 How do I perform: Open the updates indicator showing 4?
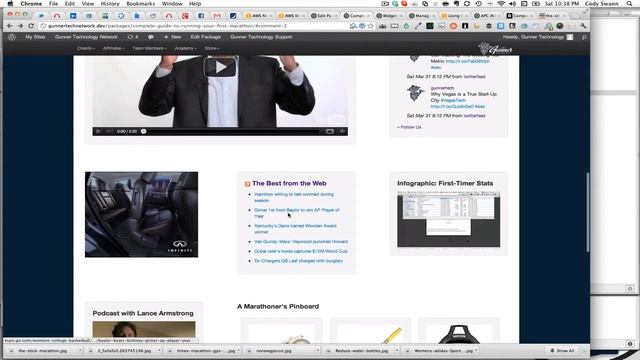(133, 37)
